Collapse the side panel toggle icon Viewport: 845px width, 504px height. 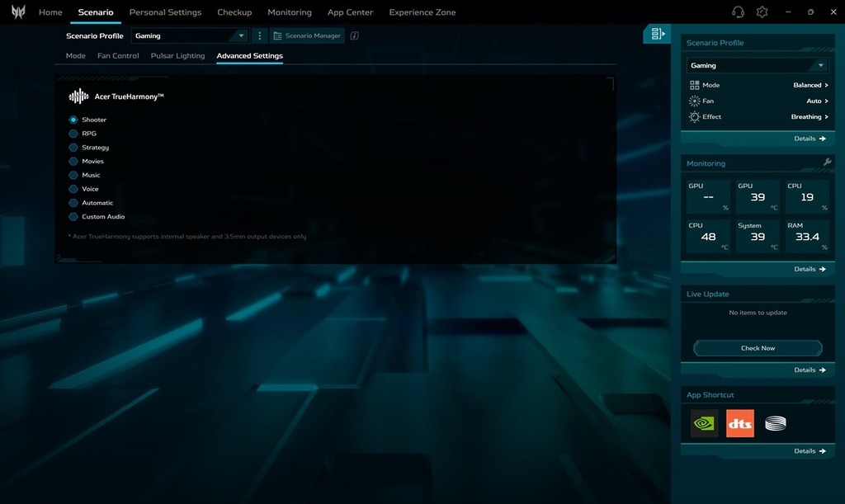pos(658,34)
